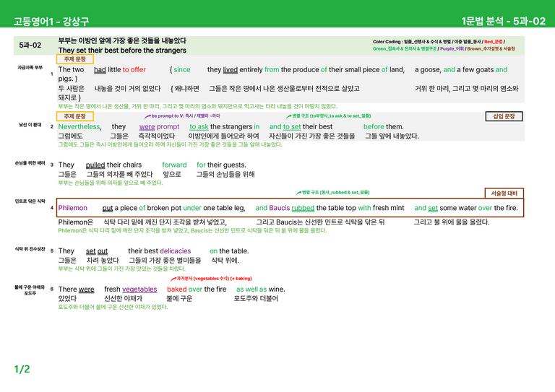
Task: Click the red note '과거분사 (vegetables 수식)'
Action: tap(203, 279)
